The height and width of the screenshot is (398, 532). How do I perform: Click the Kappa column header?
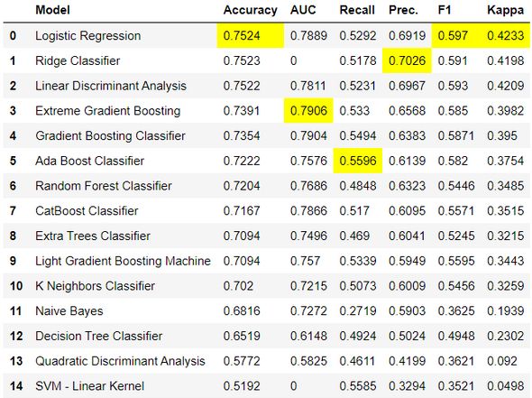coord(505,10)
